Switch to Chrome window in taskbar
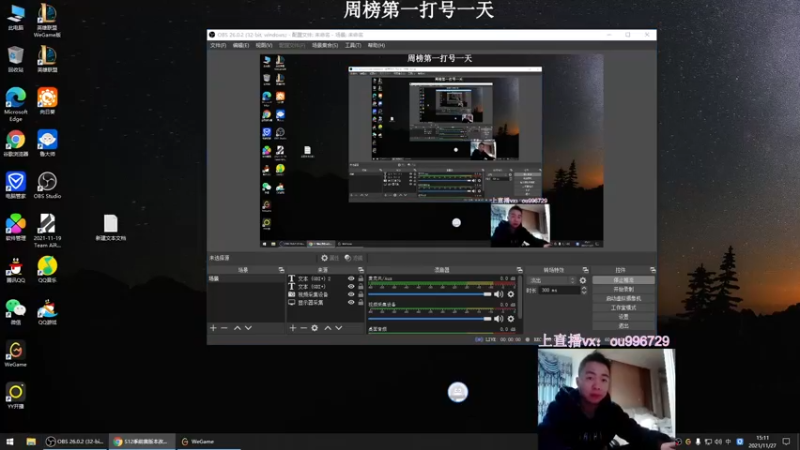This screenshot has height=450, width=800. click(x=142, y=441)
